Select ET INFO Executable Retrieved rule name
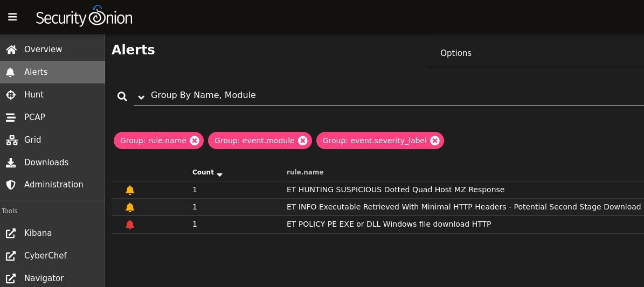Viewport: 644px width, 287px height. [463, 207]
